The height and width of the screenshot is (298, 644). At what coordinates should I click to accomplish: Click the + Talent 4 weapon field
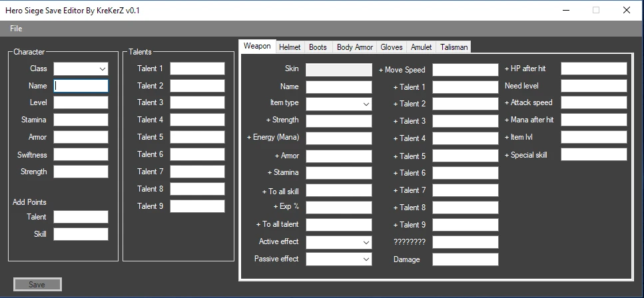pos(466,138)
